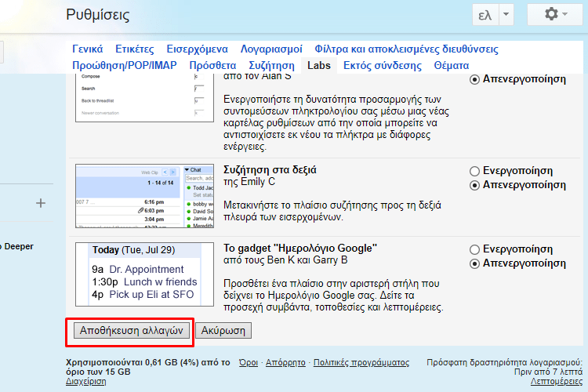
Task: Click the Deeper label in sidebar
Action: click(19, 246)
